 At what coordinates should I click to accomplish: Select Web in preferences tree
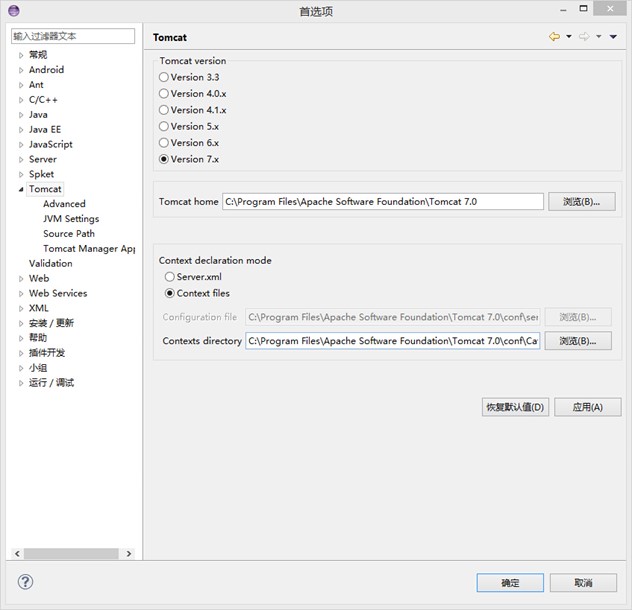tap(39, 278)
